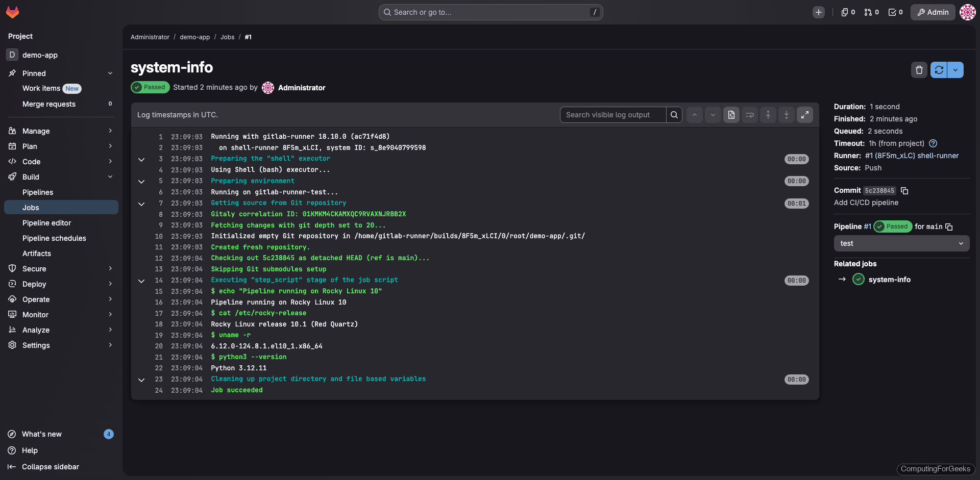Select the Admin area button
The width and height of the screenshot is (980, 480).
[933, 12]
